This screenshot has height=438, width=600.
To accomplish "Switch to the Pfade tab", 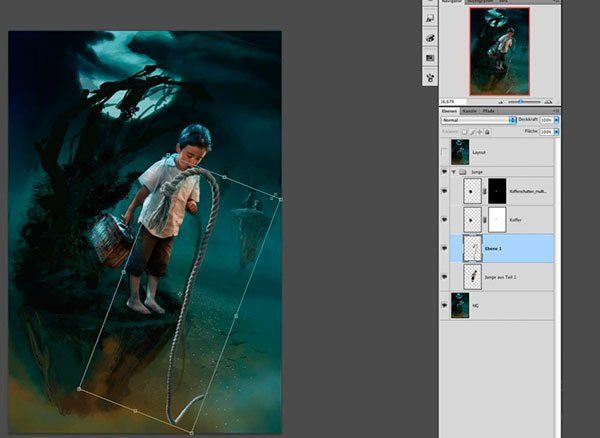I will point(488,111).
